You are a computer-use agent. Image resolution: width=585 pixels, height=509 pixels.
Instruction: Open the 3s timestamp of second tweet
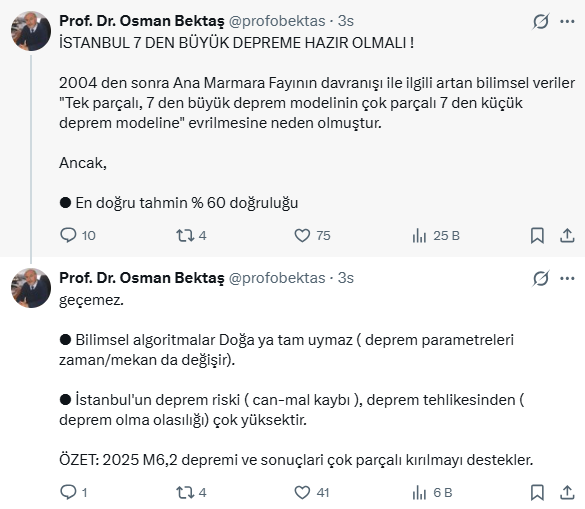pos(345,278)
